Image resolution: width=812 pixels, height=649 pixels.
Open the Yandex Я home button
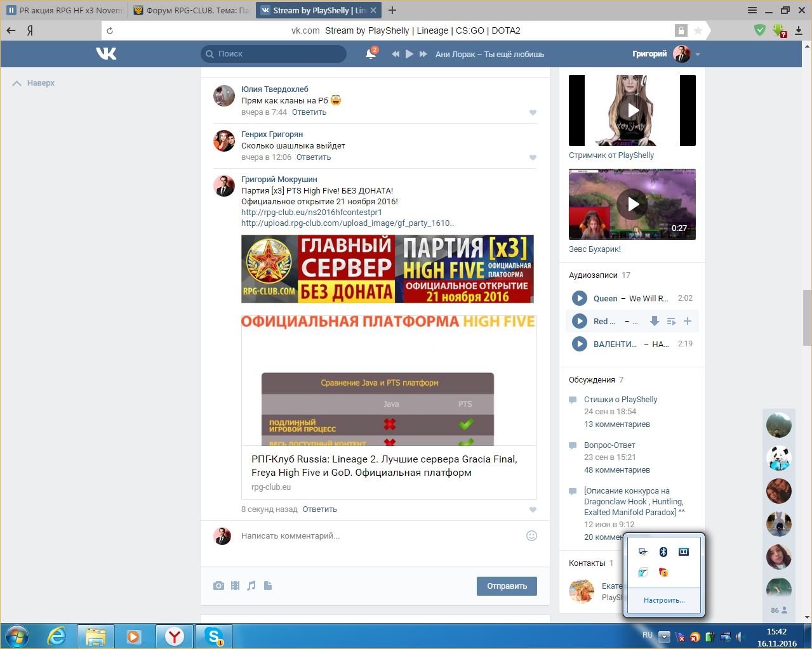click(x=30, y=30)
